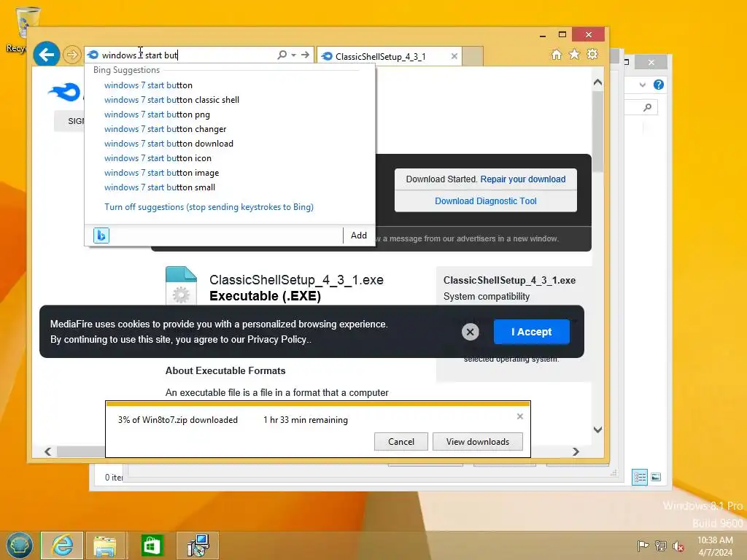
Task: Close the download notification bar
Action: (x=519, y=416)
